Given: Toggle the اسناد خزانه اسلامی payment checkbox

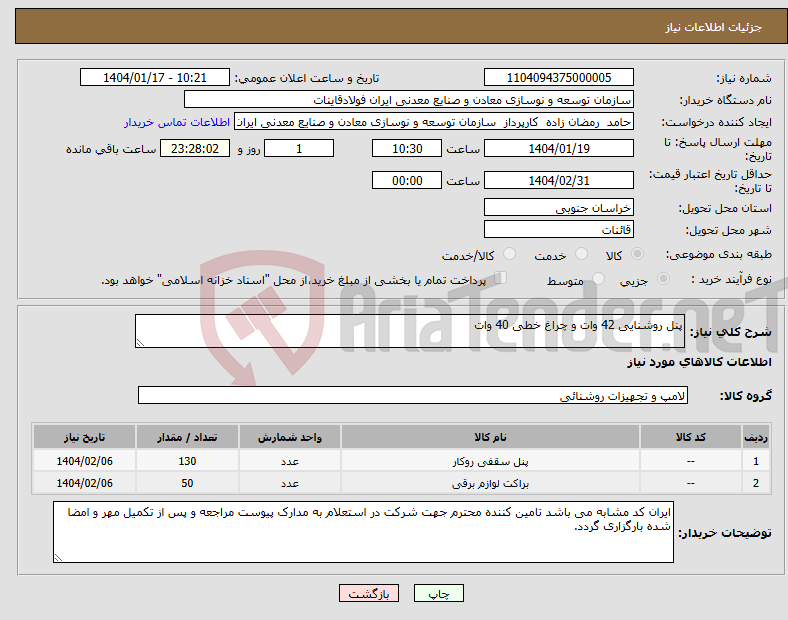Looking at the screenshot, I should pos(501,278).
